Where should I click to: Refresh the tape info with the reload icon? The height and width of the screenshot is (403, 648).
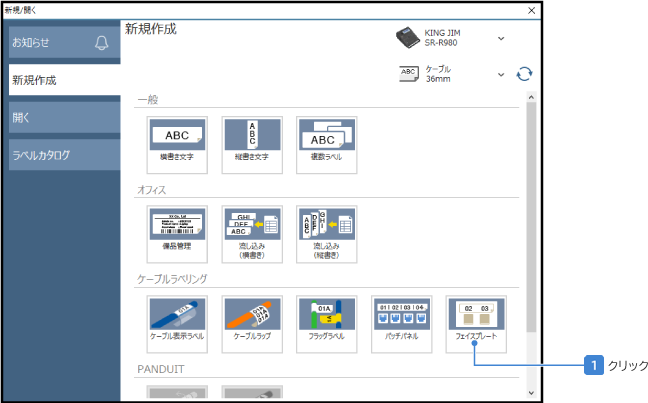click(x=524, y=74)
